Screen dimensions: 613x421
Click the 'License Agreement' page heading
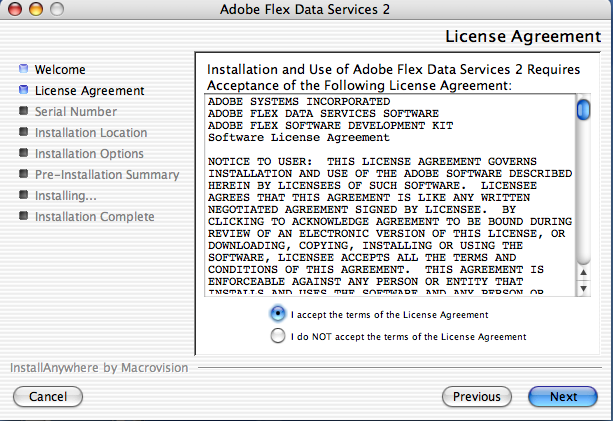523,36
